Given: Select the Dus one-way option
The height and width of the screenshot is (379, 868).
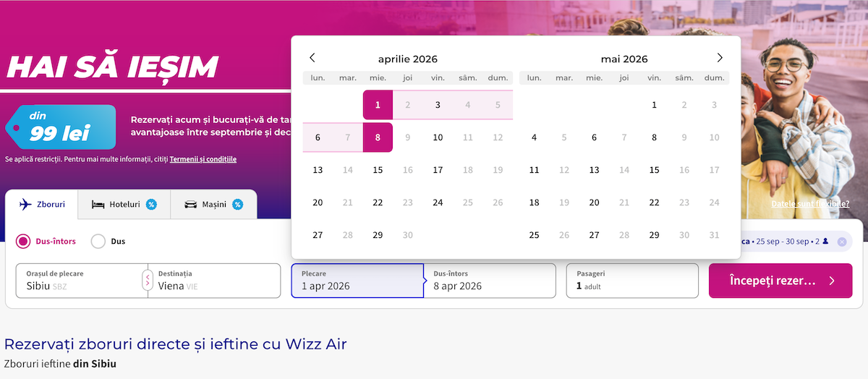Looking at the screenshot, I should click(109, 242).
